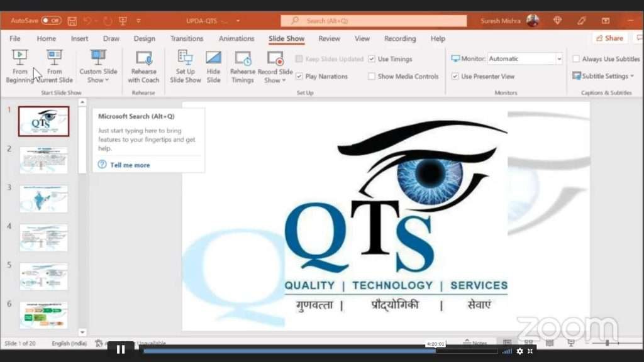Expand the Subtitle Settings dropdown
644x362 pixels.
point(632,76)
